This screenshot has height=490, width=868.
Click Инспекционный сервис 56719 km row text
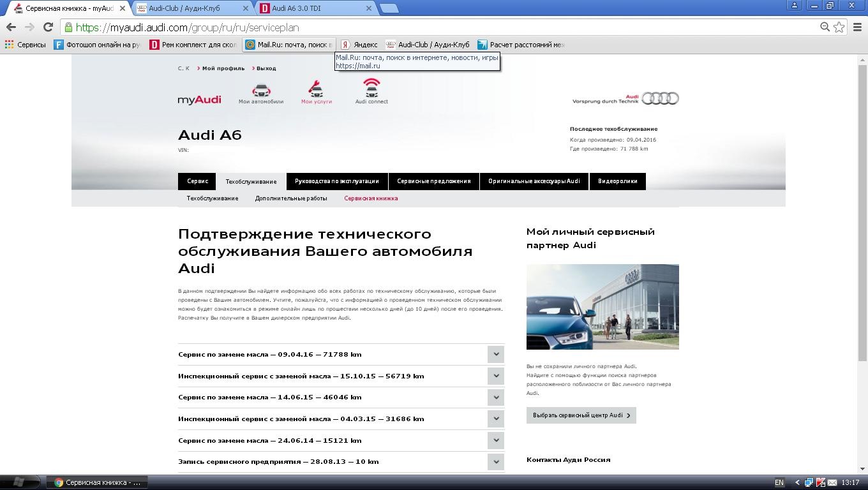[x=301, y=376]
